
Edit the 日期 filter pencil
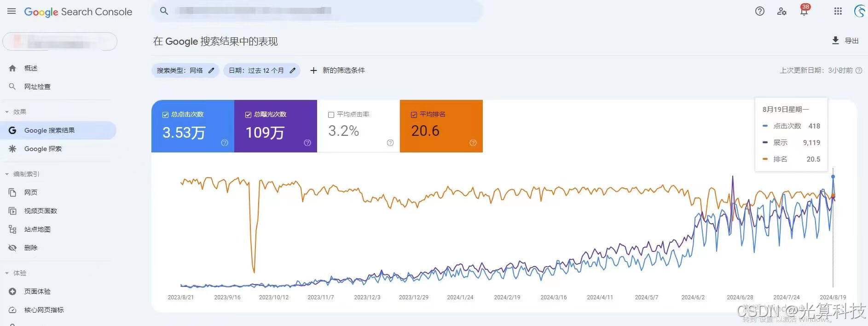point(292,70)
